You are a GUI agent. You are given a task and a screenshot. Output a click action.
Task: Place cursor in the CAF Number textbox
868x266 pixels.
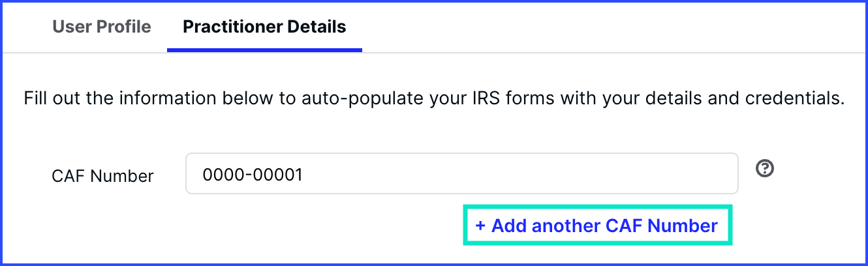click(462, 173)
